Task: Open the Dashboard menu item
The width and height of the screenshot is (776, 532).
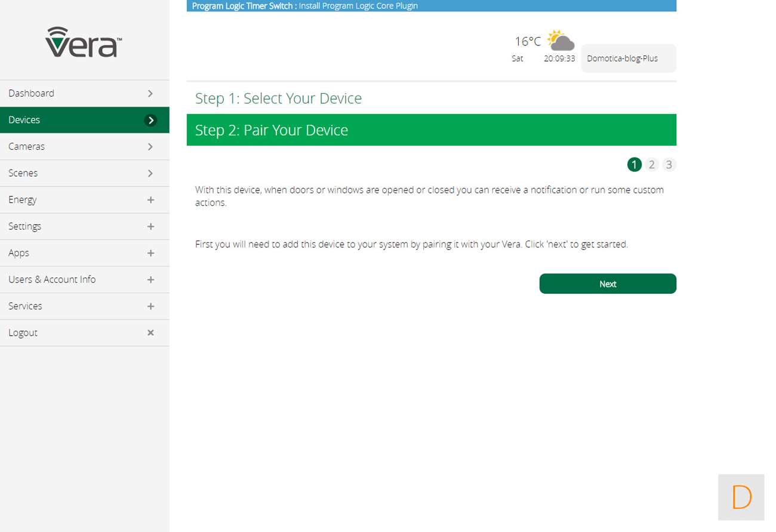Action: (31, 93)
